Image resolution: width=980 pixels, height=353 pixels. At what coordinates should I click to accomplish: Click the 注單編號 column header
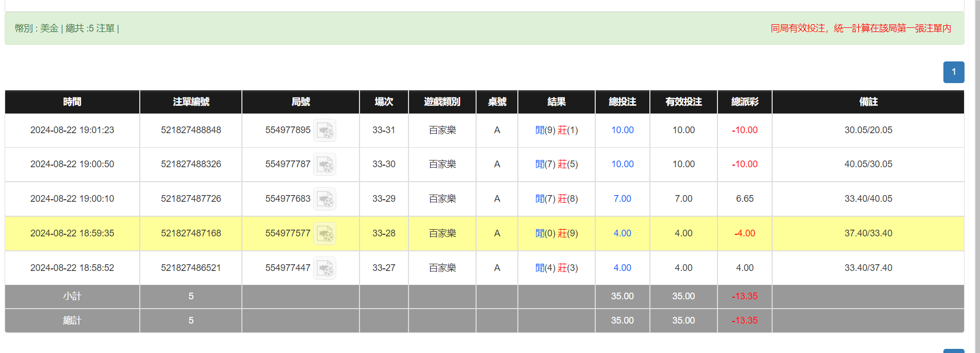191,102
